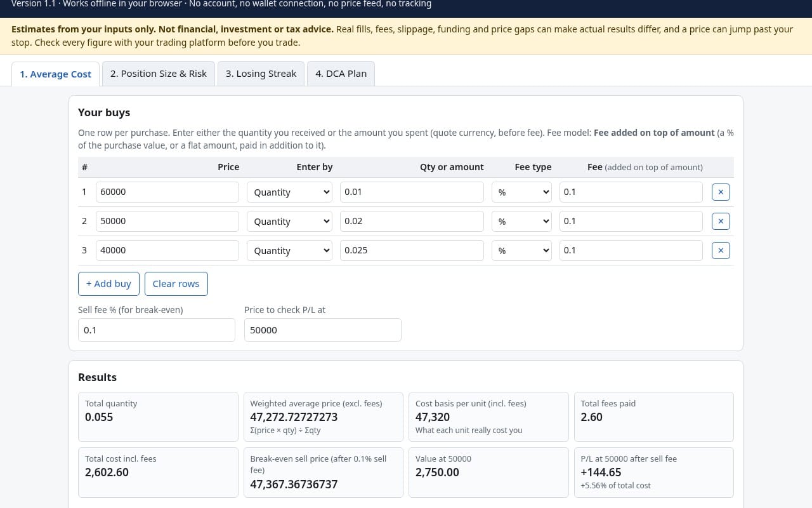The width and height of the screenshot is (812, 508).
Task: Open the DCA Plan tab
Action: (341, 73)
